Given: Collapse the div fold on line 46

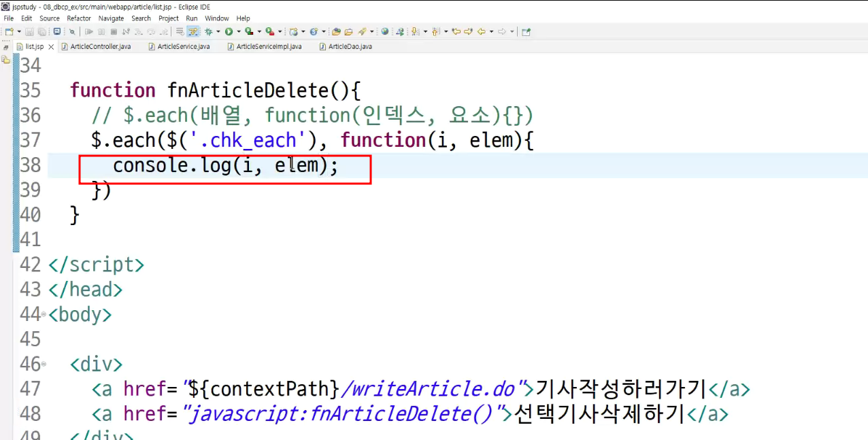Looking at the screenshot, I should point(44,365).
